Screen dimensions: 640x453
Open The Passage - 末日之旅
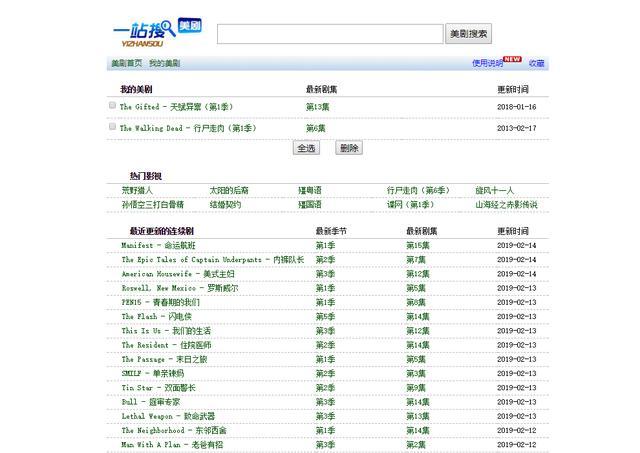(x=164, y=360)
